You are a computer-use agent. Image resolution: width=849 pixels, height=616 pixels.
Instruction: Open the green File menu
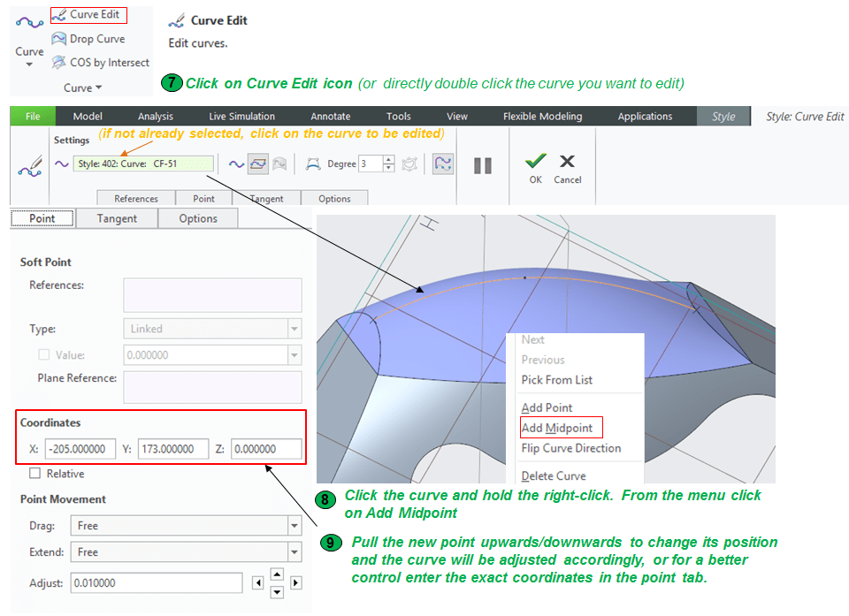[33, 116]
